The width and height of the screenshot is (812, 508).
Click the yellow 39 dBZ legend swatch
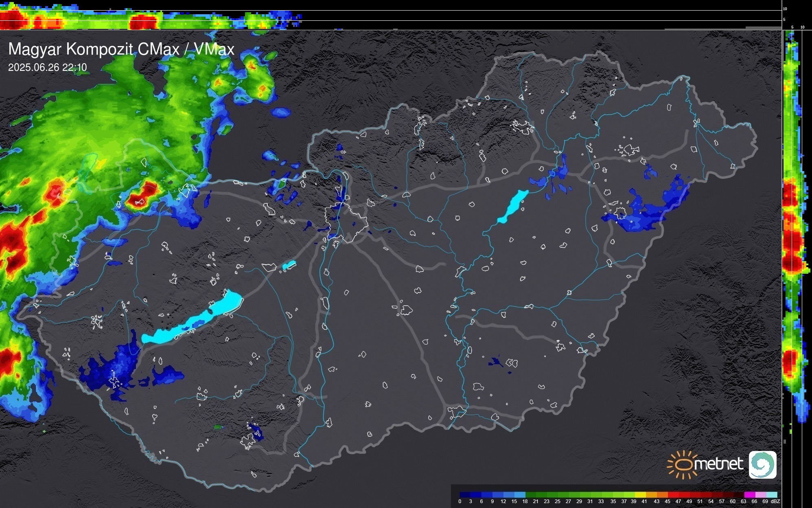click(x=640, y=495)
